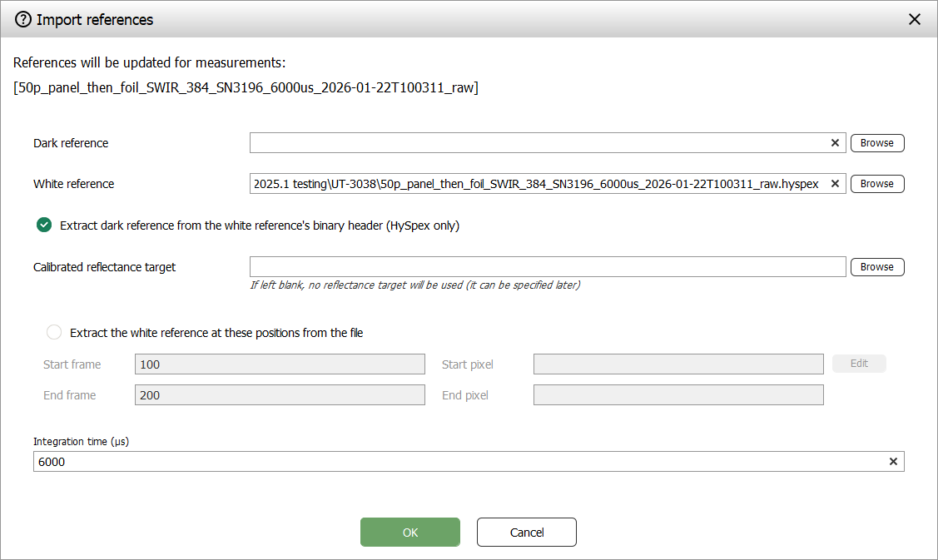Click the Integration time input field
Screen dimensions: 938x560
pos(458,462)
